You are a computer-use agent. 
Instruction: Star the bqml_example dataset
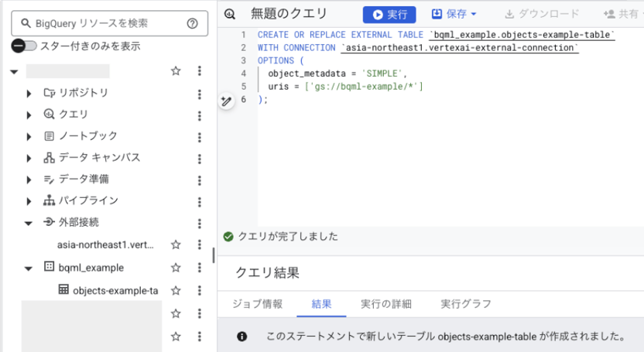pyautogui.click(x=176, y=268)
